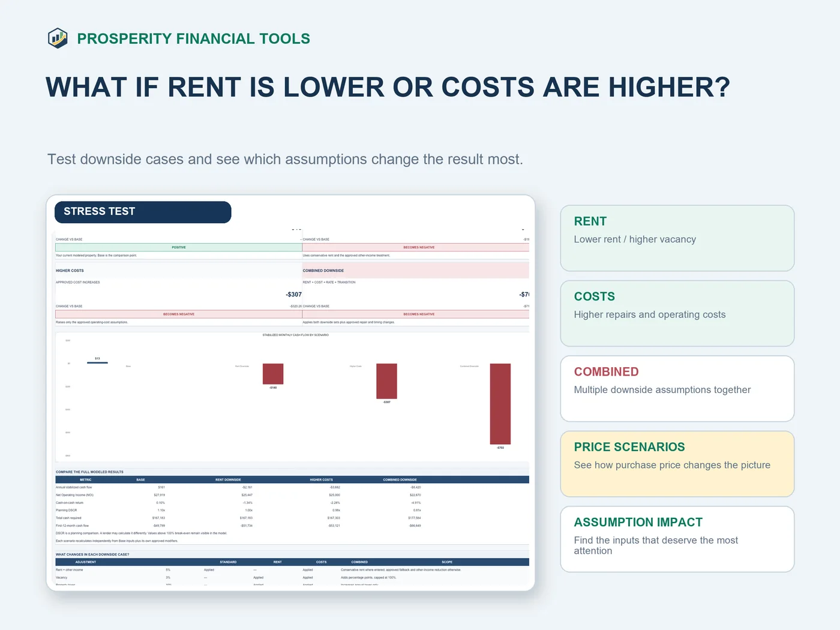Click the PROSPERITY FINANCIAL TOOLS brand name
Viewport: 840px width, 630px height.
click(x=193, y=38)
